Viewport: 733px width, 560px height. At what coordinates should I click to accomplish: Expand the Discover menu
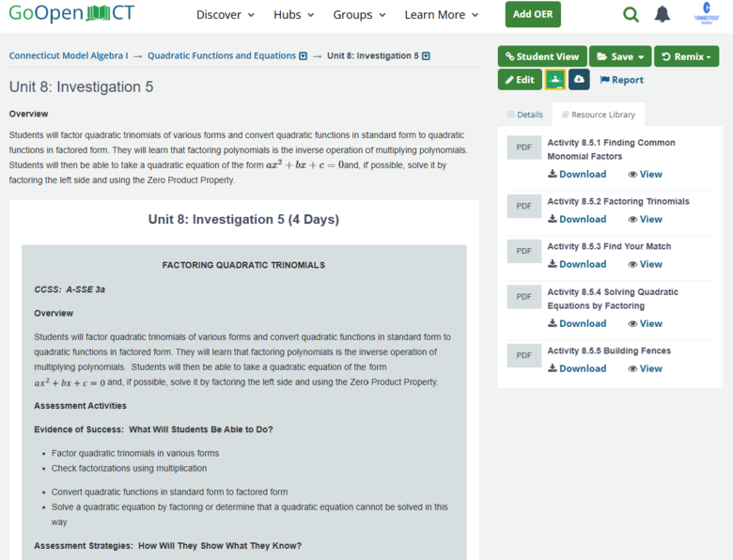tap(226, 15)
